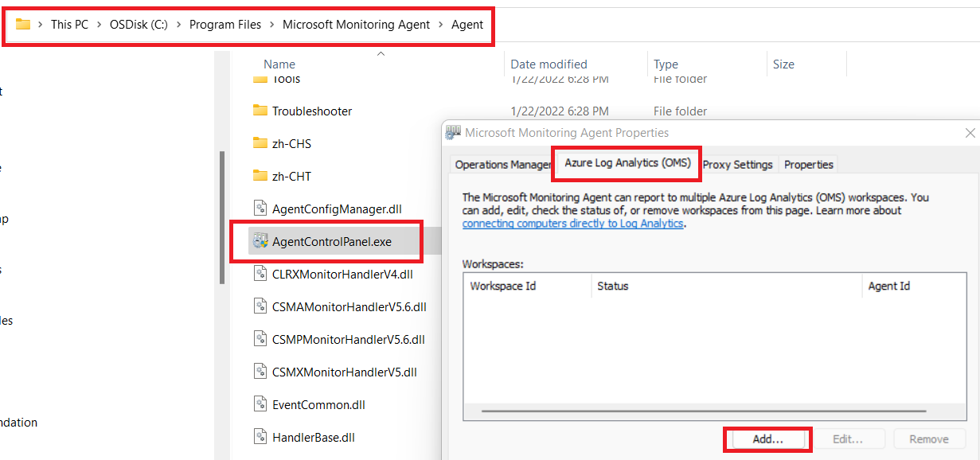Screen dimensions: 980x460
Task: Click the CSMAMonitorHandlerV5.6.dll file icon
Action: [x=260, y=306]
